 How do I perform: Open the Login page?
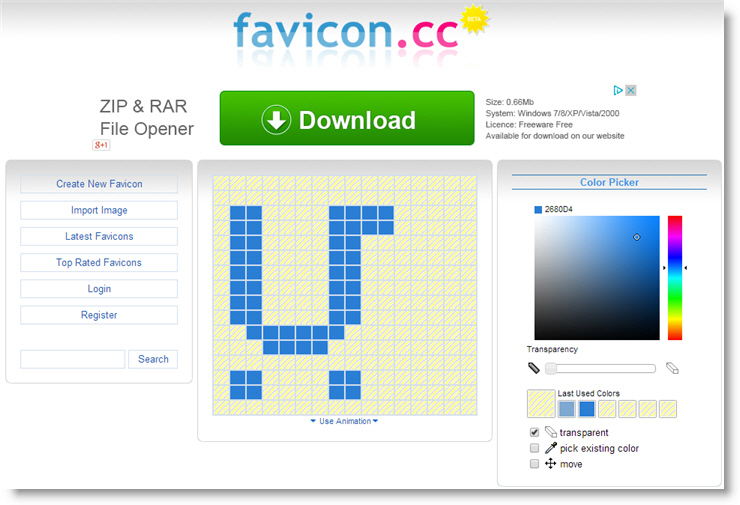coord(99,289)
